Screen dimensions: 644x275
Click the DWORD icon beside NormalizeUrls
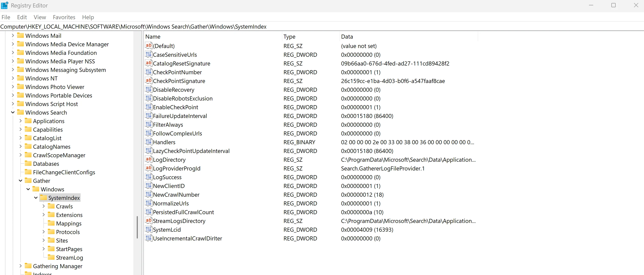pyautogui.click(x=148, y=203)
